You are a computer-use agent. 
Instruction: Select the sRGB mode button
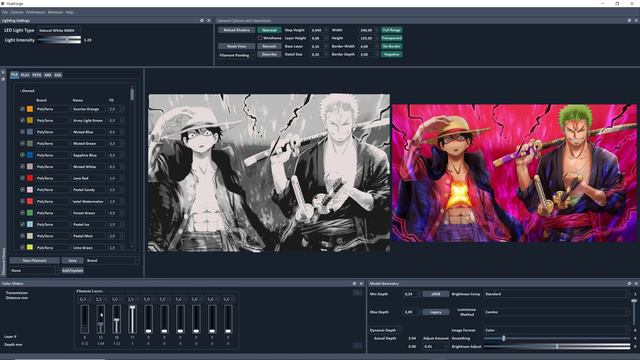436,294
